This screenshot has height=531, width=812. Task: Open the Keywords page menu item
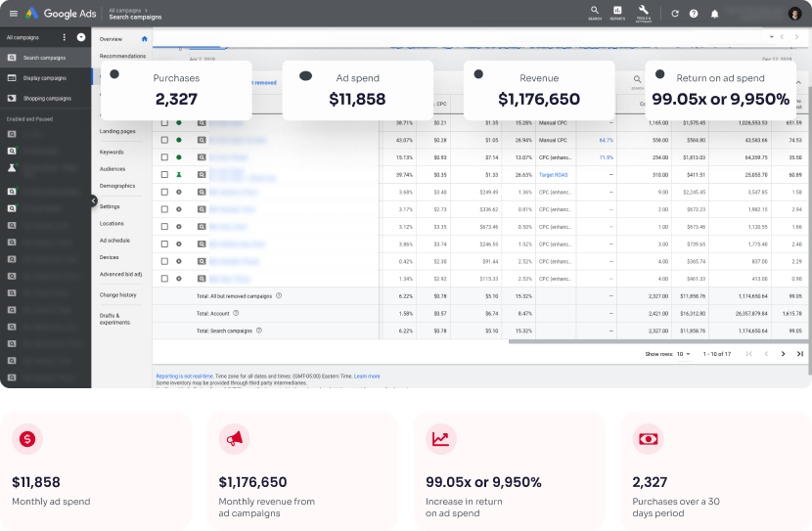point(112,152)
